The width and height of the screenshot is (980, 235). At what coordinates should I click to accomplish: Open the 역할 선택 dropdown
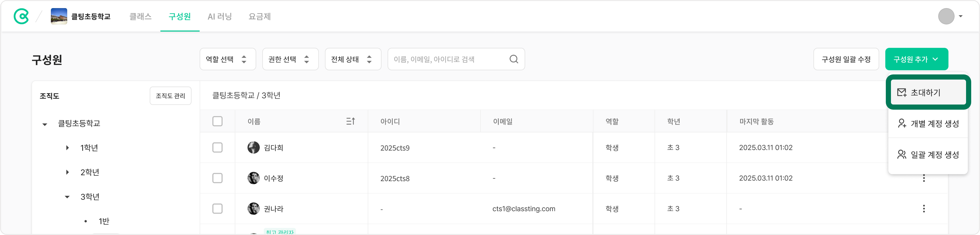[228, 59]
